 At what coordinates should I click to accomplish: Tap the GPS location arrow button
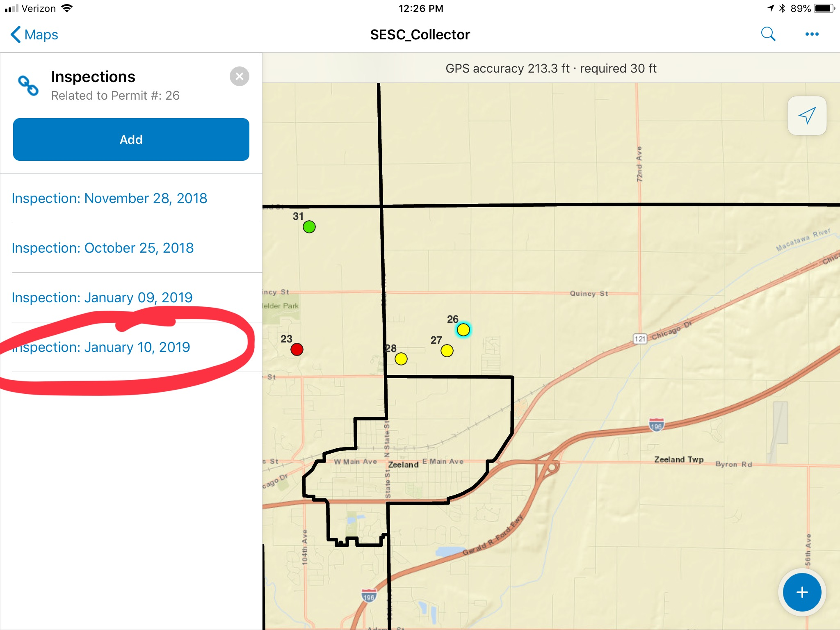807,116
